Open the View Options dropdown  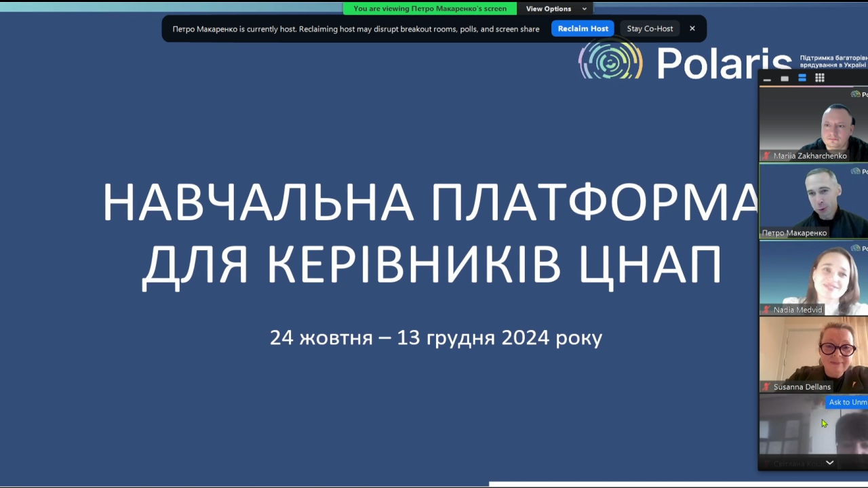[556, 9]
